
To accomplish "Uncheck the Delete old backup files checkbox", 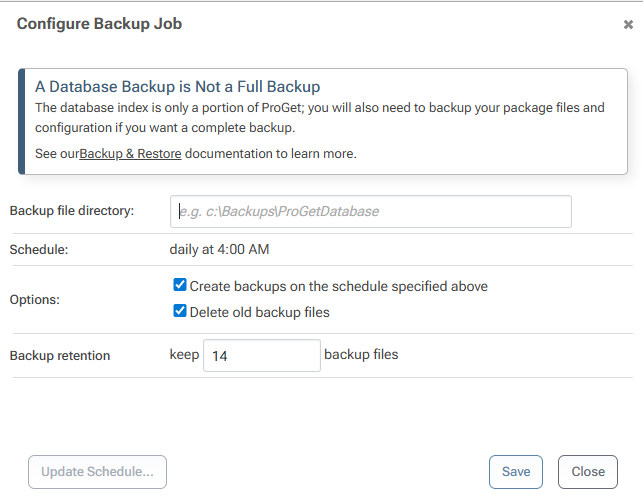I will [180, 311].
